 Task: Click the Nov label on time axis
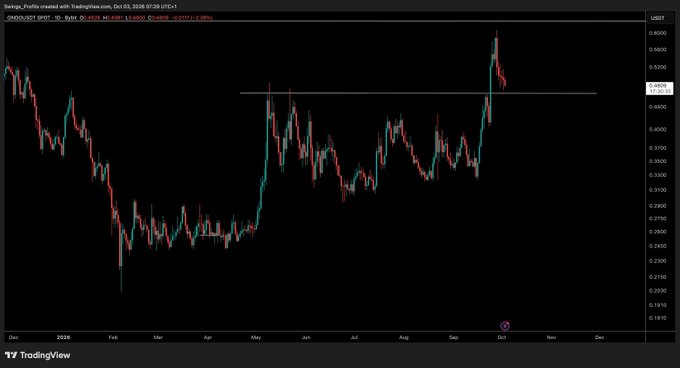[x=551, y=337]
